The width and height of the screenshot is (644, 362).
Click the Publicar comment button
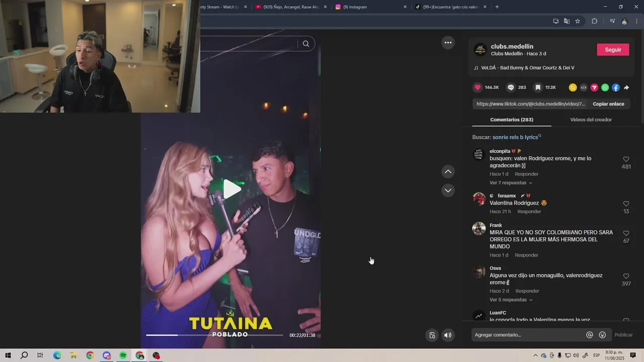(x=623, y=335)
